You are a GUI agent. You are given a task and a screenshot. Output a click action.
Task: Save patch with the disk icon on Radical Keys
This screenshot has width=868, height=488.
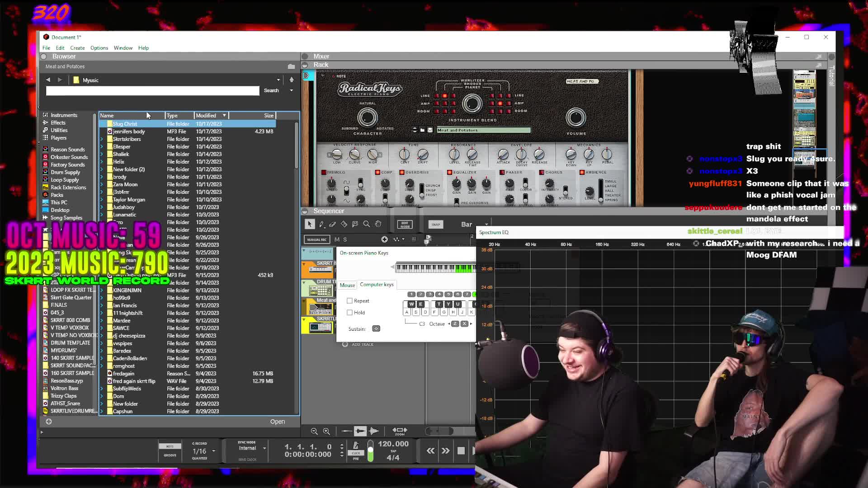(x=430, y=130)
